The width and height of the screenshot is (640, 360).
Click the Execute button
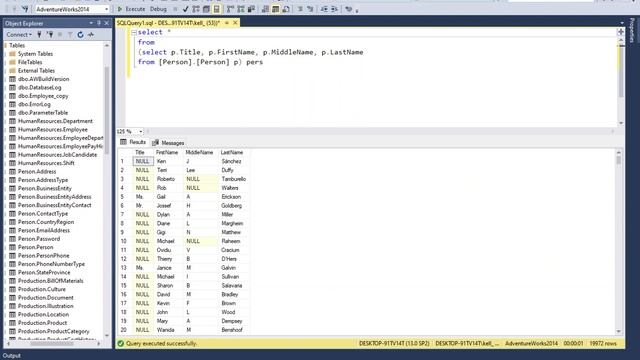coord(131,9)
